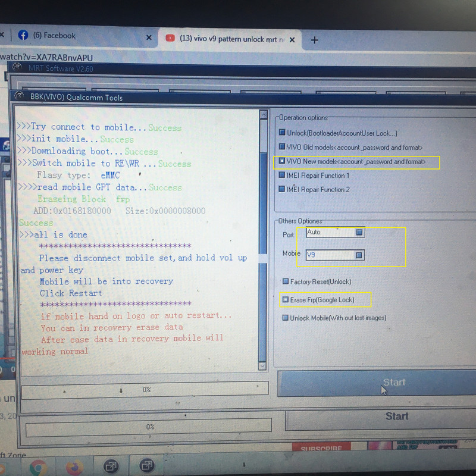Open a new browser tab with plus button
The height and width of the screenshot is (476, 476).
[315, 40]
